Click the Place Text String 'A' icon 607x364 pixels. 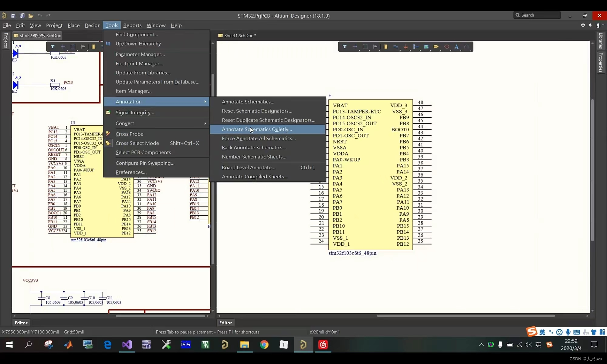point(456,47)
